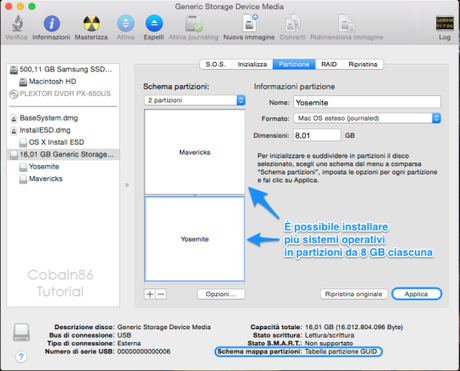
Task: Click the Verifica microscope icon
Action: pos(17,24)
